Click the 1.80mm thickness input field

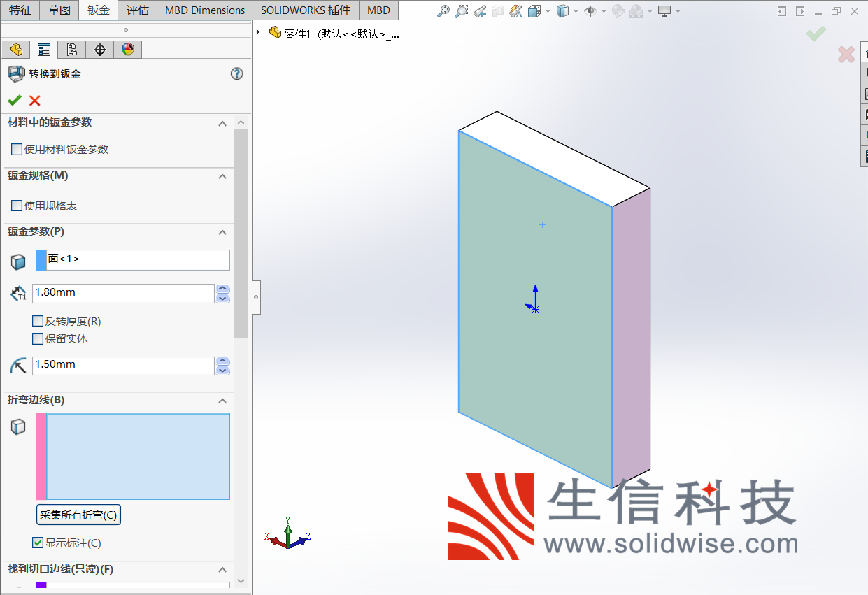[123, 293]
